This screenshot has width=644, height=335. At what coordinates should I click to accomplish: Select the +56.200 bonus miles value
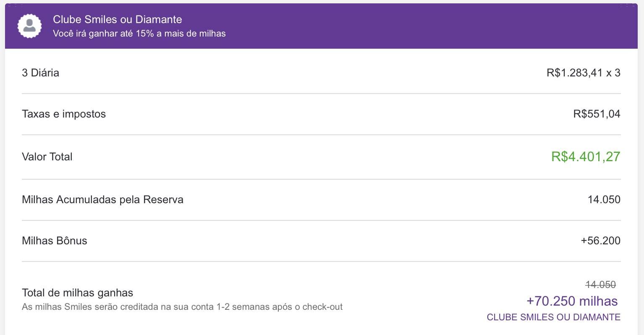point(600,241)
